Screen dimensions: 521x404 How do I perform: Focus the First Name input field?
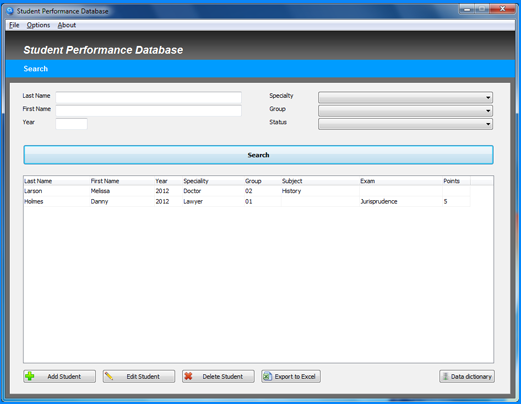tap(149, 111)
